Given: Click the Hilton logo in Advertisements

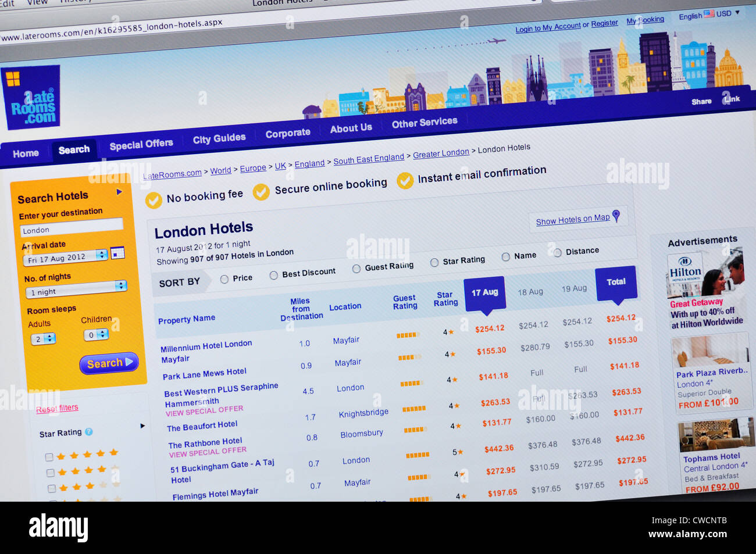Looking at the screenshot, I should coord(686,269).
